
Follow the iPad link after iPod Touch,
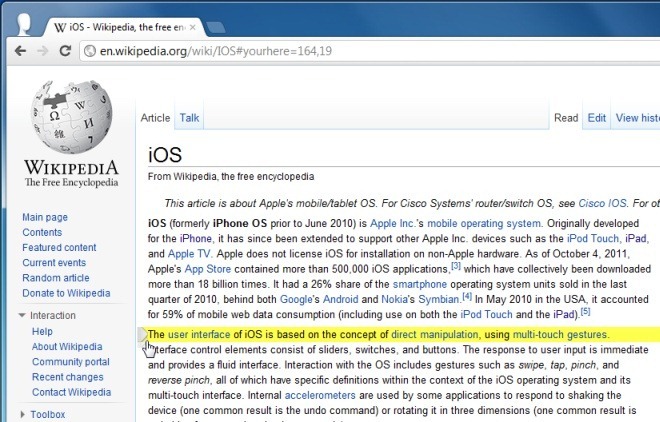click(x=636, y=239)
